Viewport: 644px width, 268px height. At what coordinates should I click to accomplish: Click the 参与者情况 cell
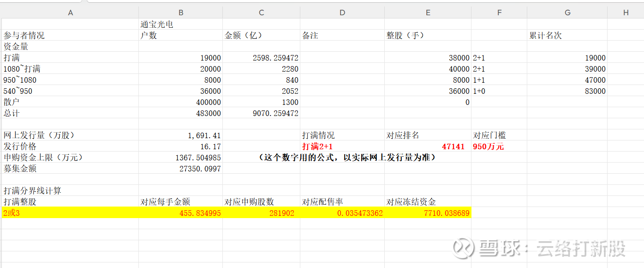pyautogui.click(x=70, y=35)
